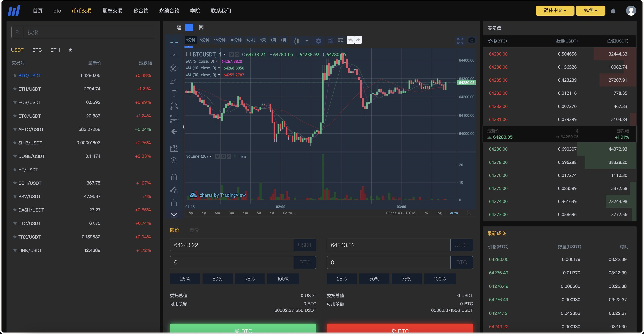Switch to the BTC market tab
The image size is (644, 334).
coord(37,50)
